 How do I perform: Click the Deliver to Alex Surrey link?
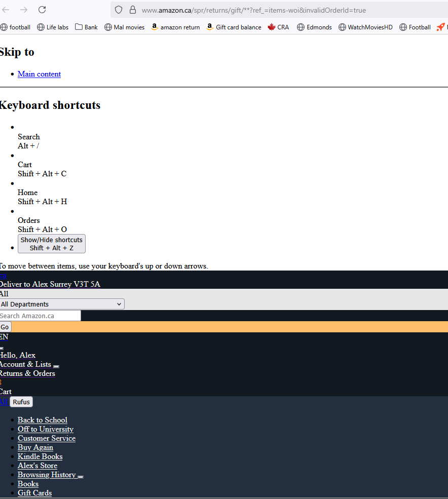50,284
